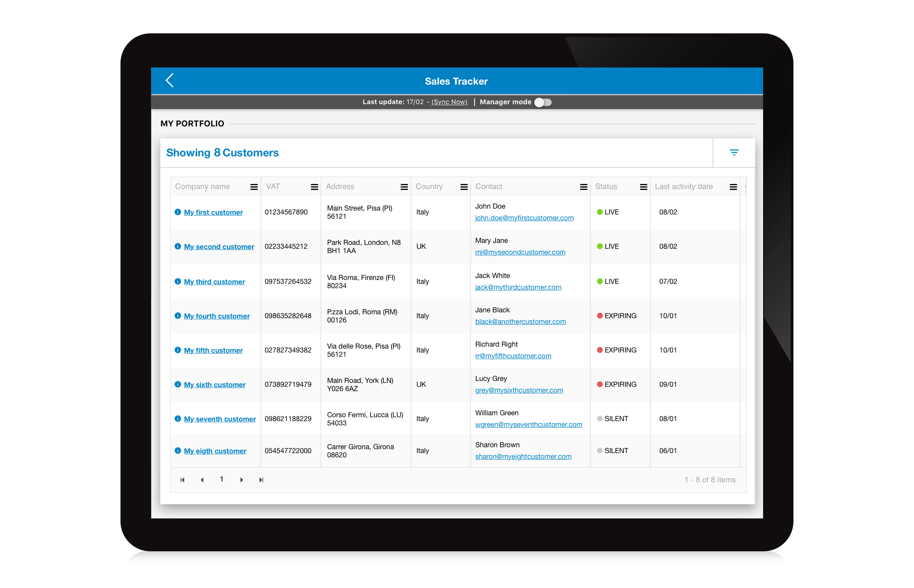Toggle Manager mode switch

tap(543, 102)
